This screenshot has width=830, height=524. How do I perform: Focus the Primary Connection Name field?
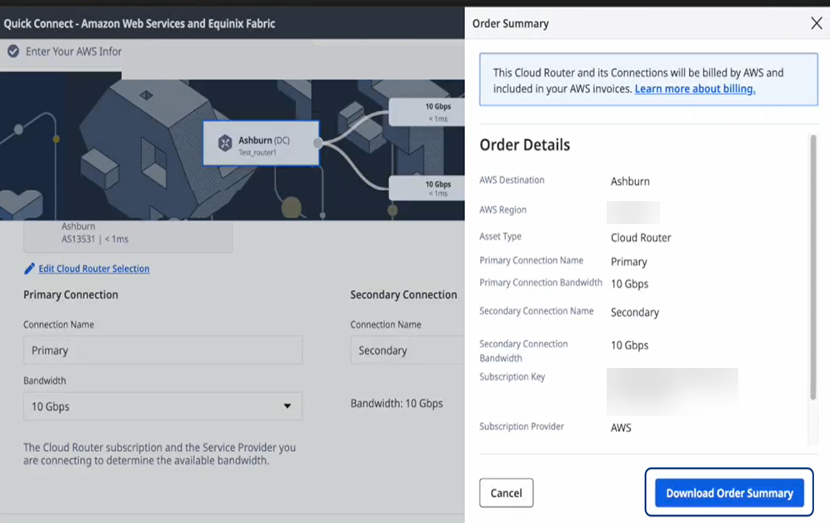click(x=162, y=351)
